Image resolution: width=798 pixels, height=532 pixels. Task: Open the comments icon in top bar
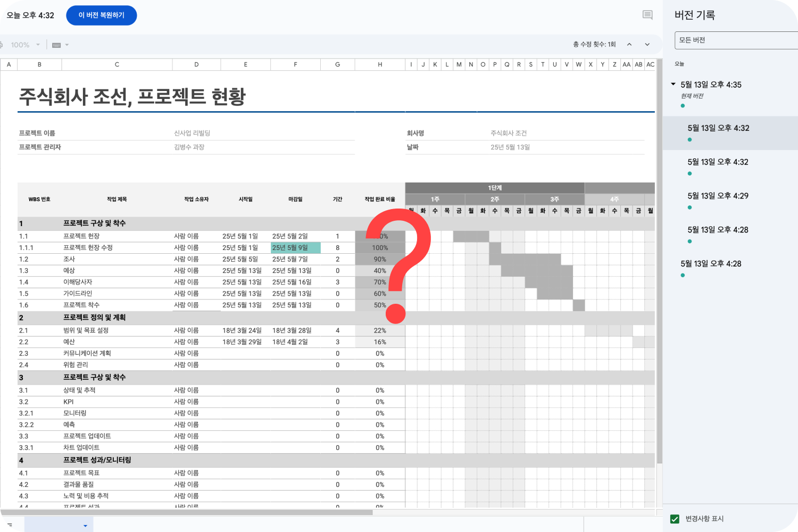coord(647,15)
